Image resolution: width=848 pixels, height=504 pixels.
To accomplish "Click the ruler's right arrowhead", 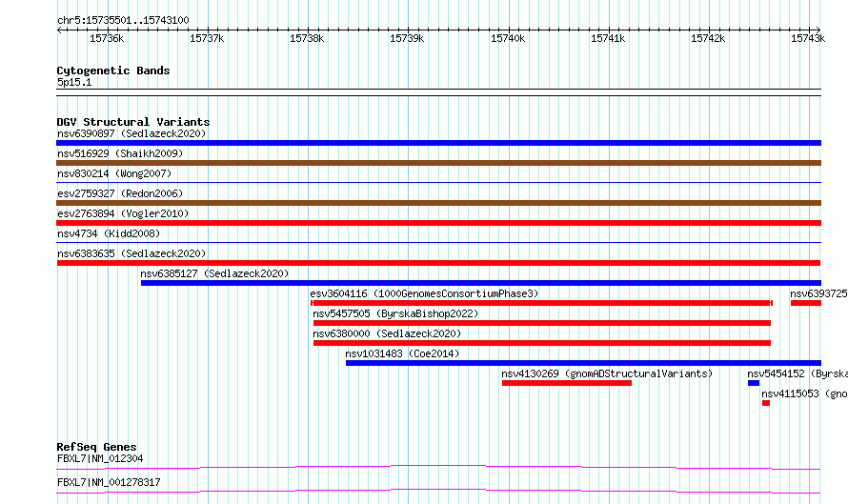I will tap(818, 30).
